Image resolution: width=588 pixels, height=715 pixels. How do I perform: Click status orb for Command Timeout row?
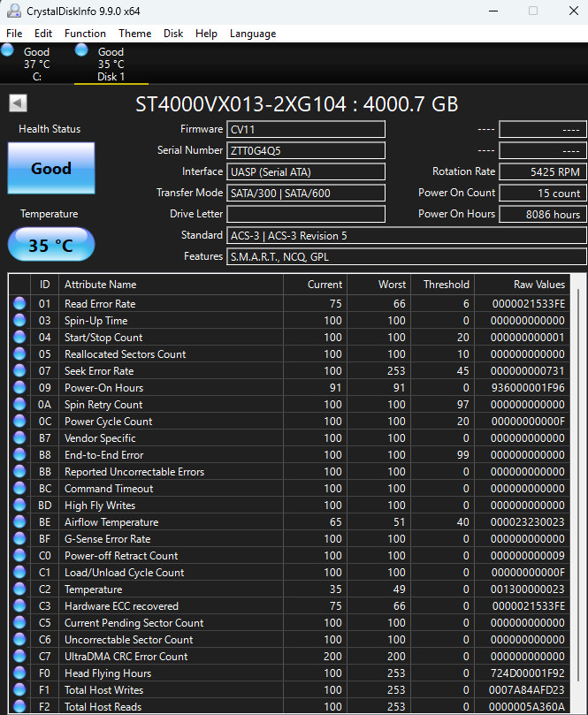pos(19,488)
